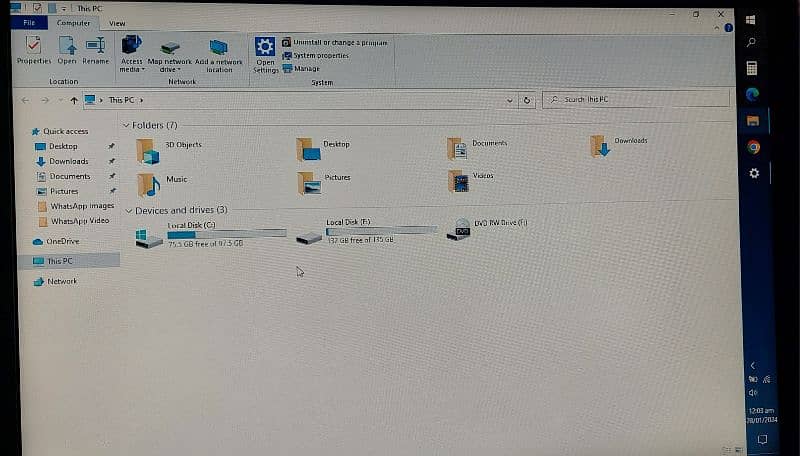Screen dimensions: 800x456
Task: Open the Action Center notification icon
Action: (x=762, y=439)
